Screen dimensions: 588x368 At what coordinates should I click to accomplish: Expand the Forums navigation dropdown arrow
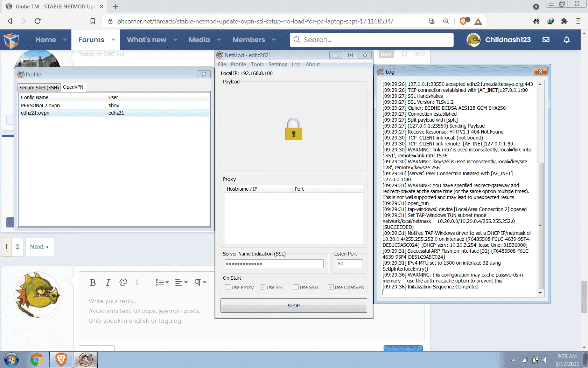[113, 40]
